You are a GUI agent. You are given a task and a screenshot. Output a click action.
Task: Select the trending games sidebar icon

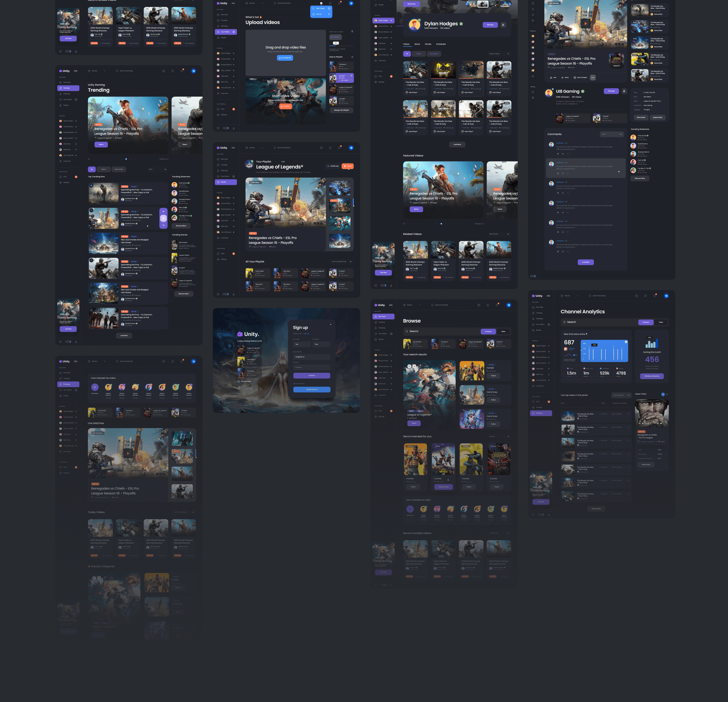click(60, 88)
